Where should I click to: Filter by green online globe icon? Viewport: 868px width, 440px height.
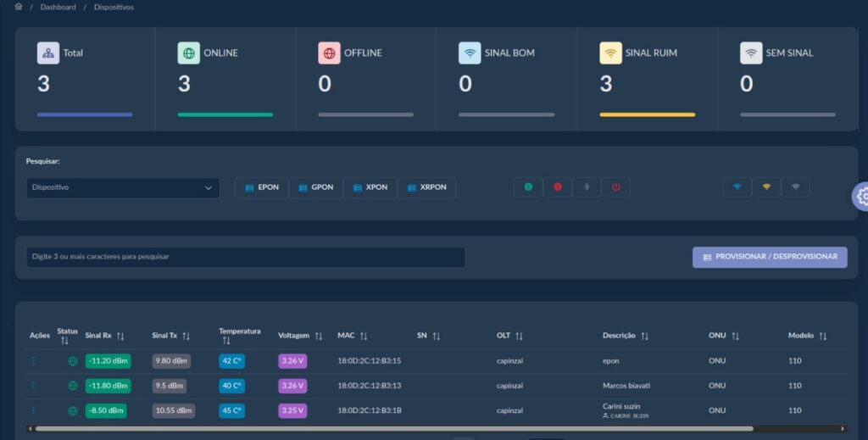click(528, 187)
